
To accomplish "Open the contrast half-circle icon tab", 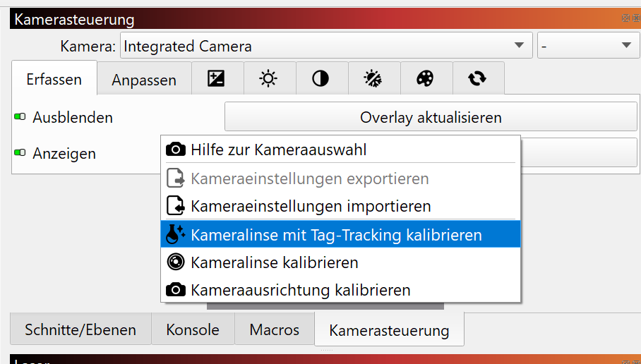I will coord(322,78).
